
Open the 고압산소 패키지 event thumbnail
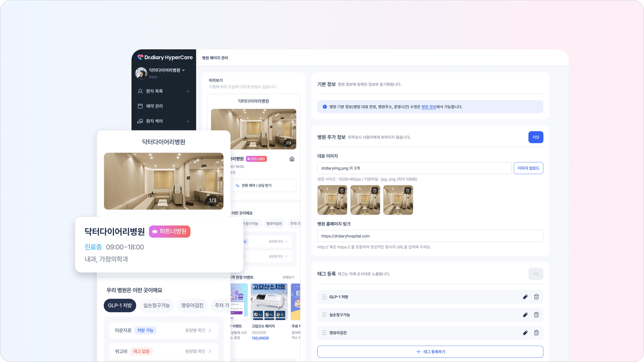coord(269,302)
